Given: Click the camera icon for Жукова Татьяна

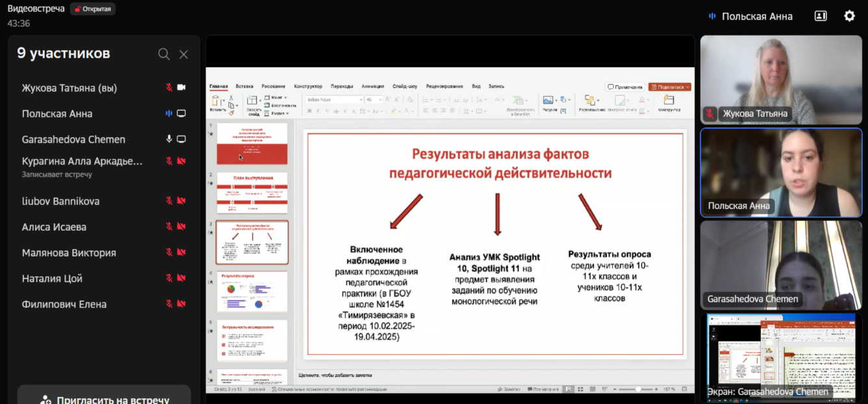Looking at the screenshot, I should coord(182,88).
